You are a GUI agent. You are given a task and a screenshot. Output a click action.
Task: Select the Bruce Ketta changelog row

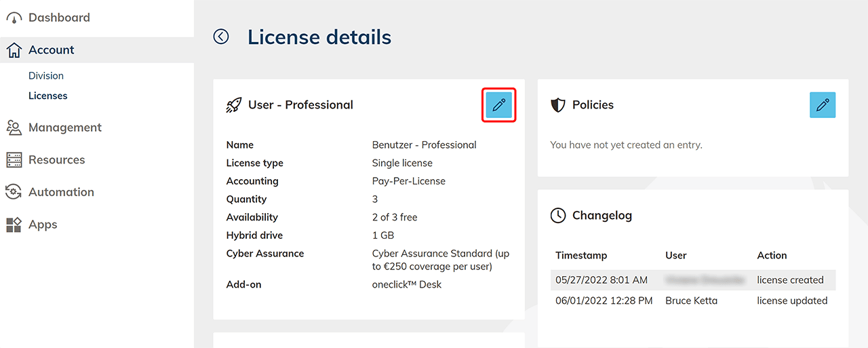point(692,301)
